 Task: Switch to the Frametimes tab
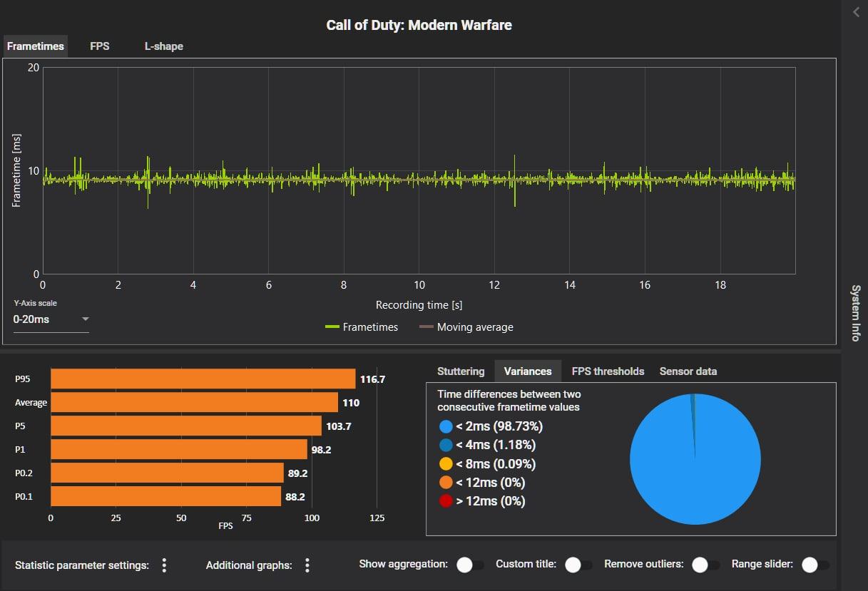click(36, 46)
